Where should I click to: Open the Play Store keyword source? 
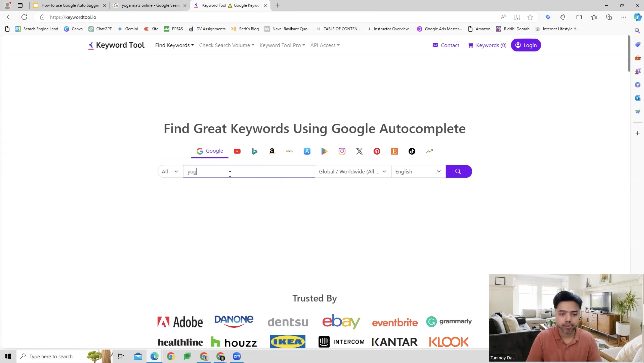(x=324, y=151)
